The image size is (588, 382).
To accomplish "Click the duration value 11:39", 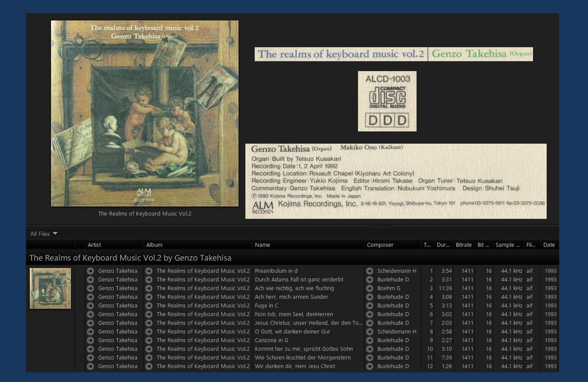I will 445,288.
